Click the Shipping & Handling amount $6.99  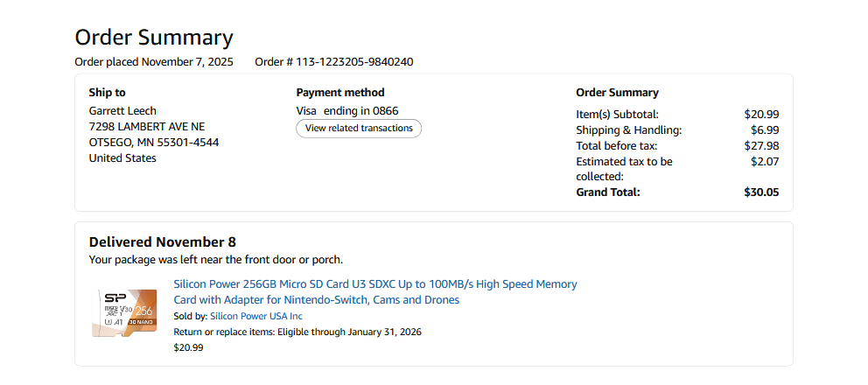[x=764, y=129]
